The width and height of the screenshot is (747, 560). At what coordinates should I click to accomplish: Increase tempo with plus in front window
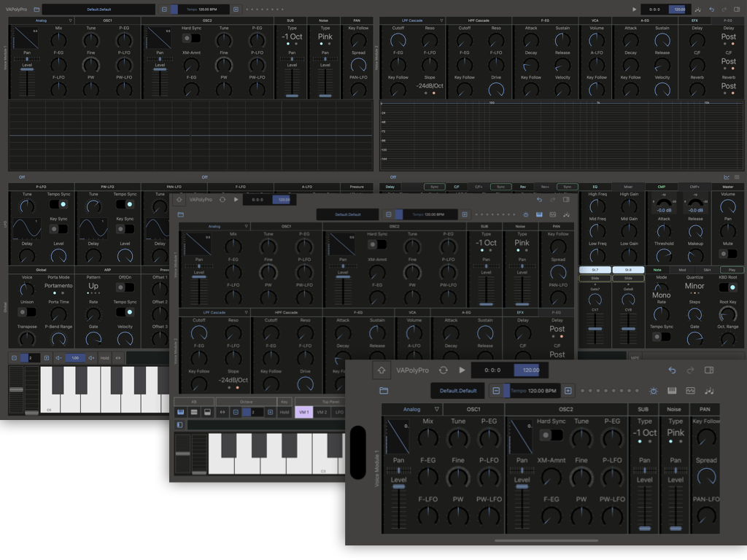(x=568, y=391)
